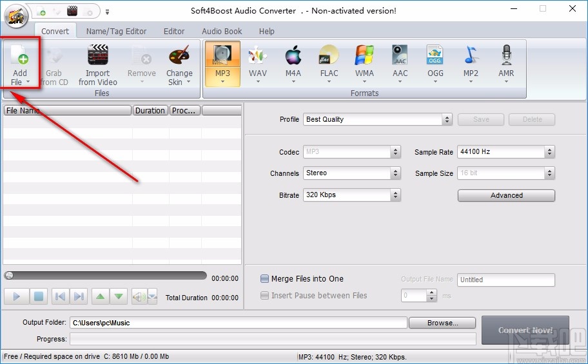Stop playback with the Stop button
This screenshot has width=588, height=364.
pos(39,296)
